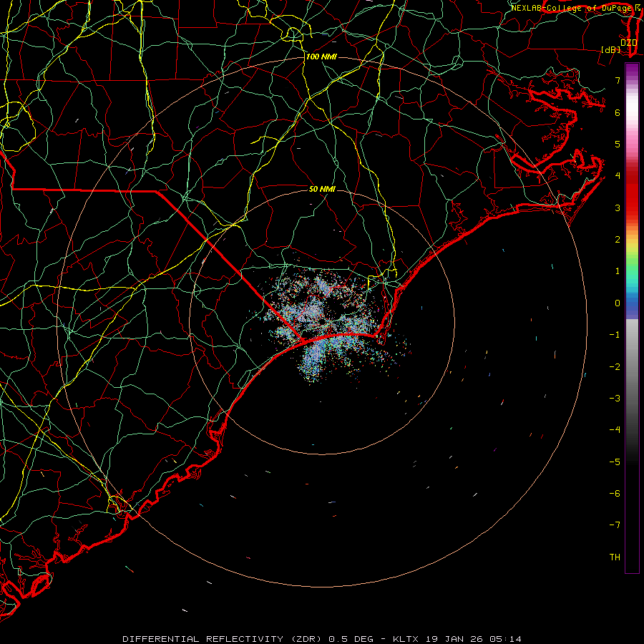Image resolution: width=644 pixels, height=644 pixels.
Task: Click the "TH" label on the color scale
Action: point(615,557)
